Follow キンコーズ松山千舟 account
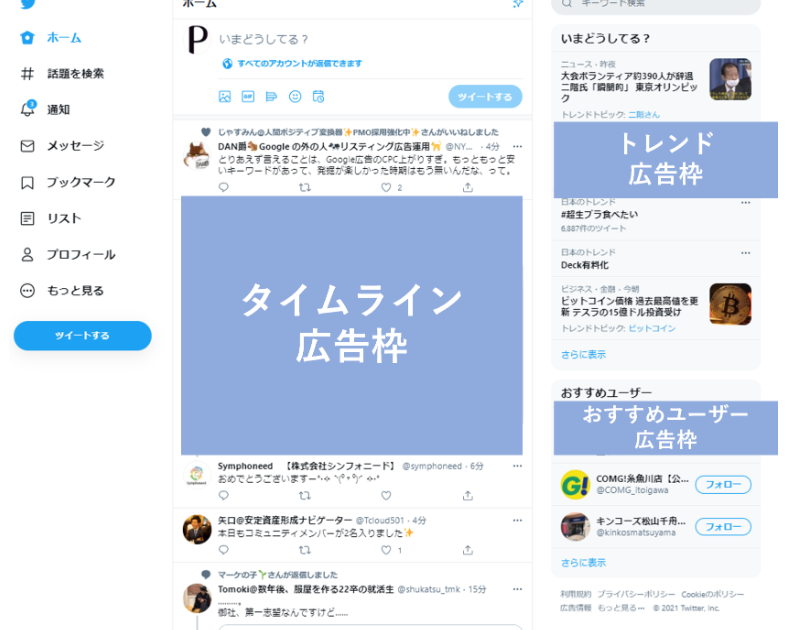The image size is (788, 630). 723,527
